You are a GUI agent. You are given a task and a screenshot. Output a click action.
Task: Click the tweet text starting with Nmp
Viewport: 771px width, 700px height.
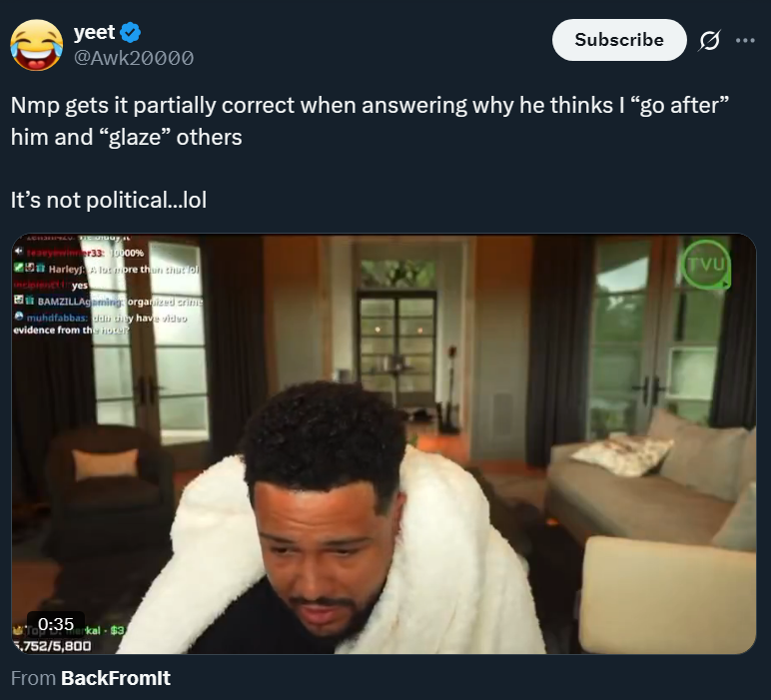point(370,121)
